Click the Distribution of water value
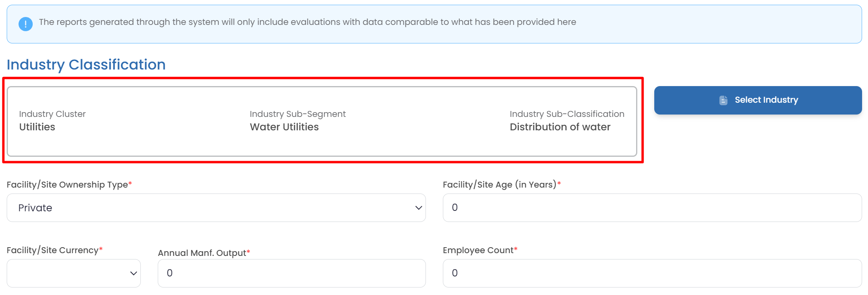Viewport: 868px width, 295px height. tap(560, 127)
